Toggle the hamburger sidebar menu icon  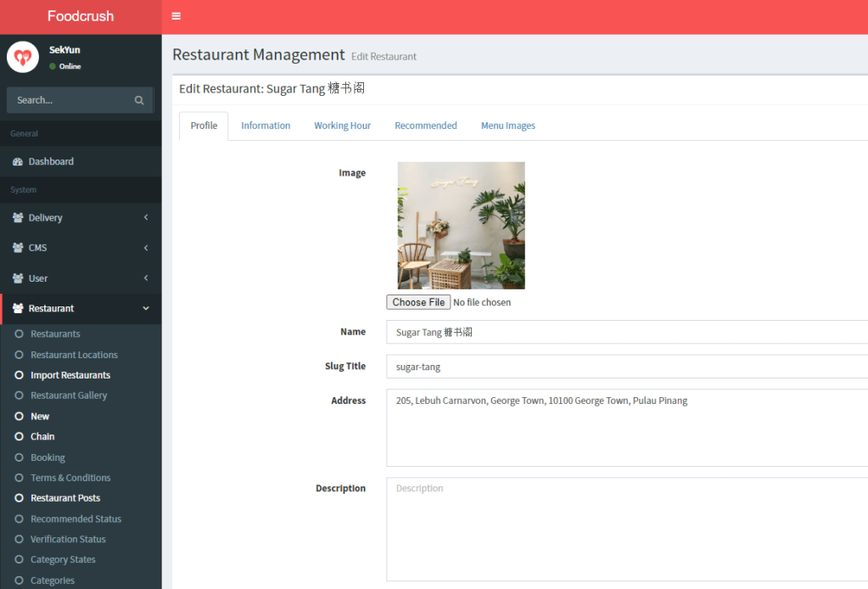(x=176, y=16)
